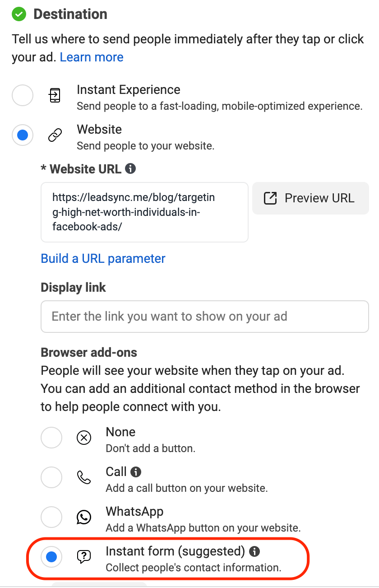Open the Learn more link

(x=92, y=57)
